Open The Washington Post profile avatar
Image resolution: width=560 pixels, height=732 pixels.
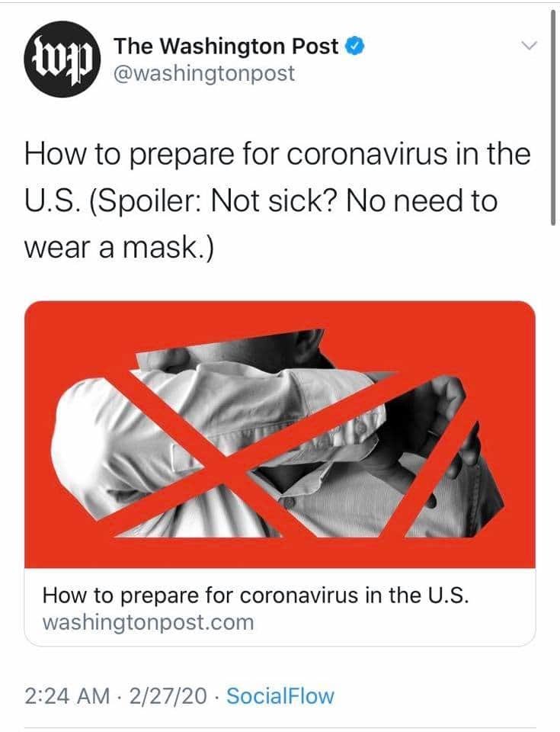(62, 59)
